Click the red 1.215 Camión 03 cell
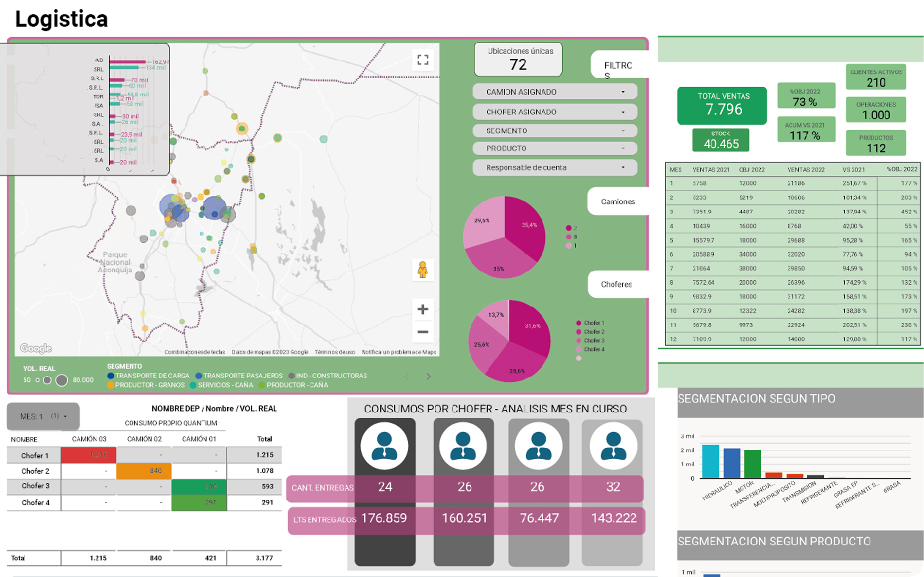 click(x=89, y=455)
